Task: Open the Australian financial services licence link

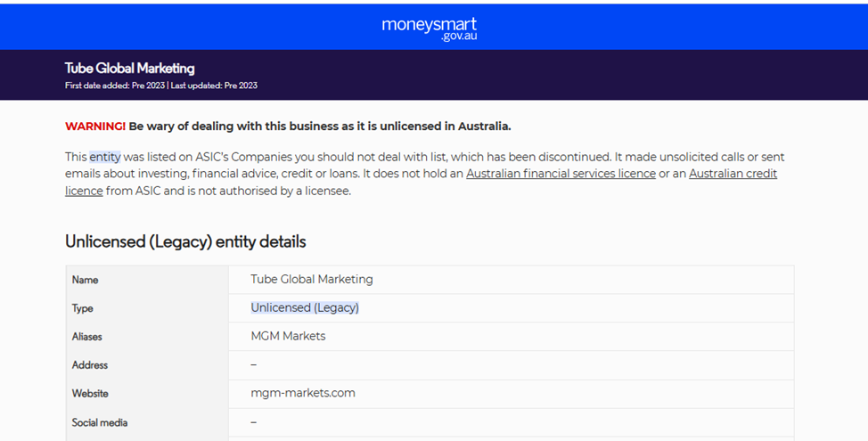Action: point(561,174)
